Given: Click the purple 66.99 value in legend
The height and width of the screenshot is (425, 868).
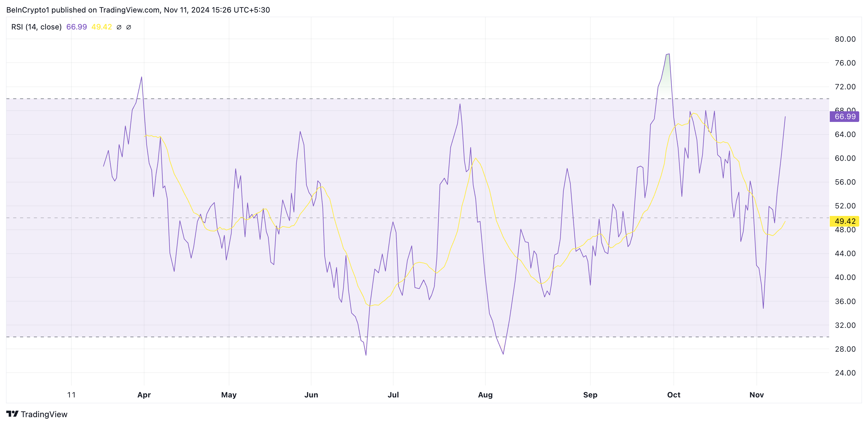Looking at the screenshot, I should (x=76, y=27).
